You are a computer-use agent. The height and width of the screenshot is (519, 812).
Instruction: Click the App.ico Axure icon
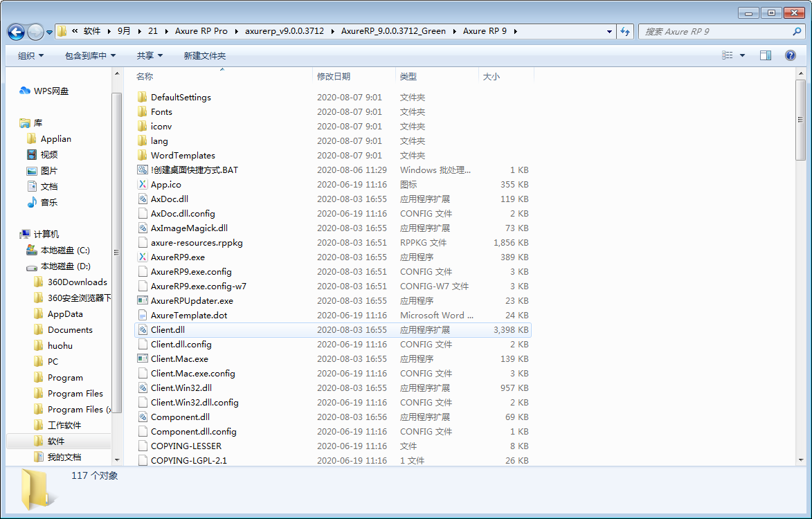pos(143,184)
